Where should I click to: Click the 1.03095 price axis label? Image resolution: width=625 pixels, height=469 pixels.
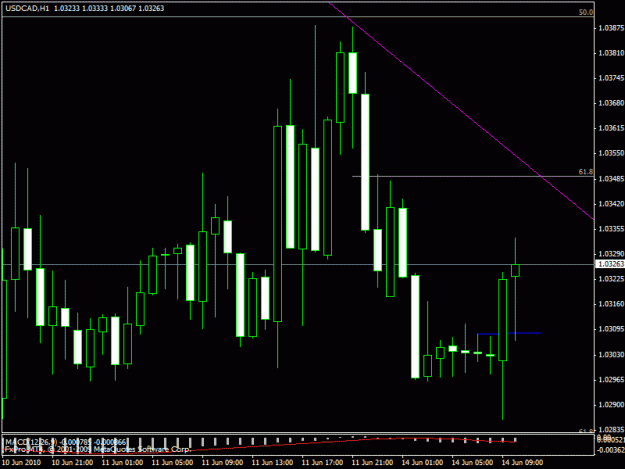click(611, 330)
